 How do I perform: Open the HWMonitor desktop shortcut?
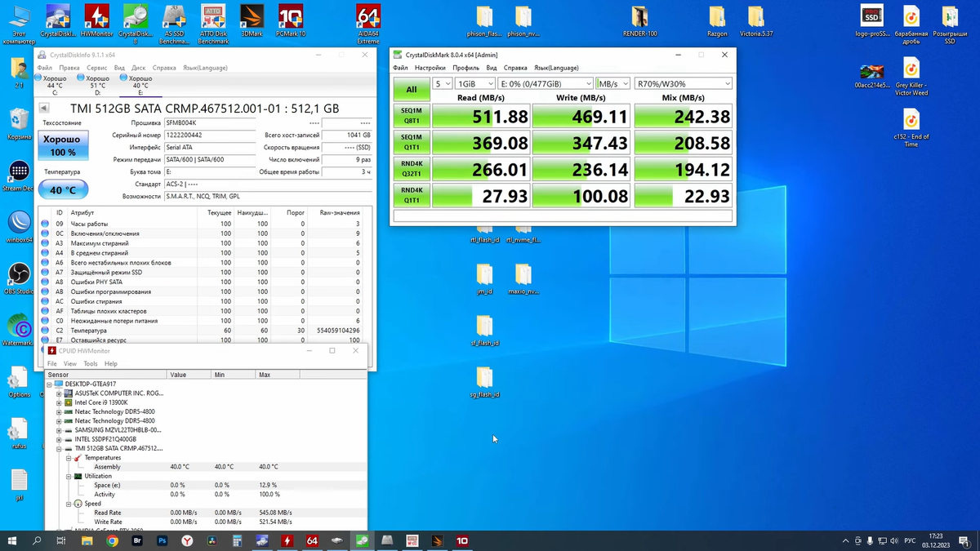click(96, 23)
